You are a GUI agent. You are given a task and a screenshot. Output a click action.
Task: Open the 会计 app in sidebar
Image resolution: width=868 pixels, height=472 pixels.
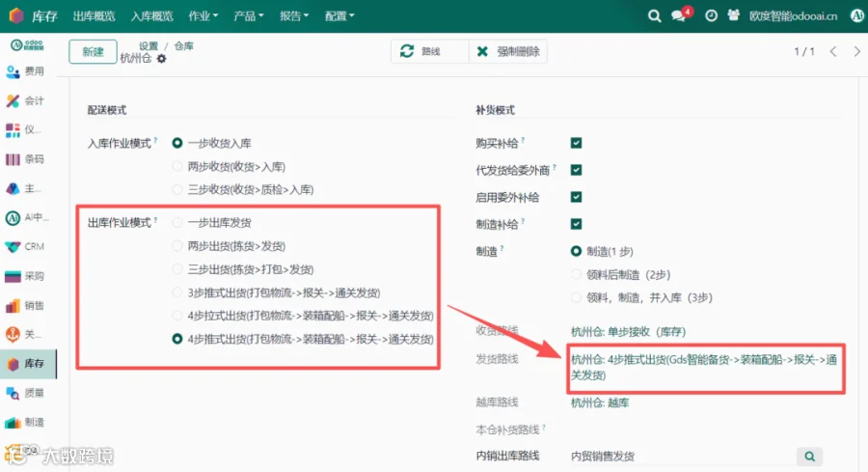click(25, 100)
